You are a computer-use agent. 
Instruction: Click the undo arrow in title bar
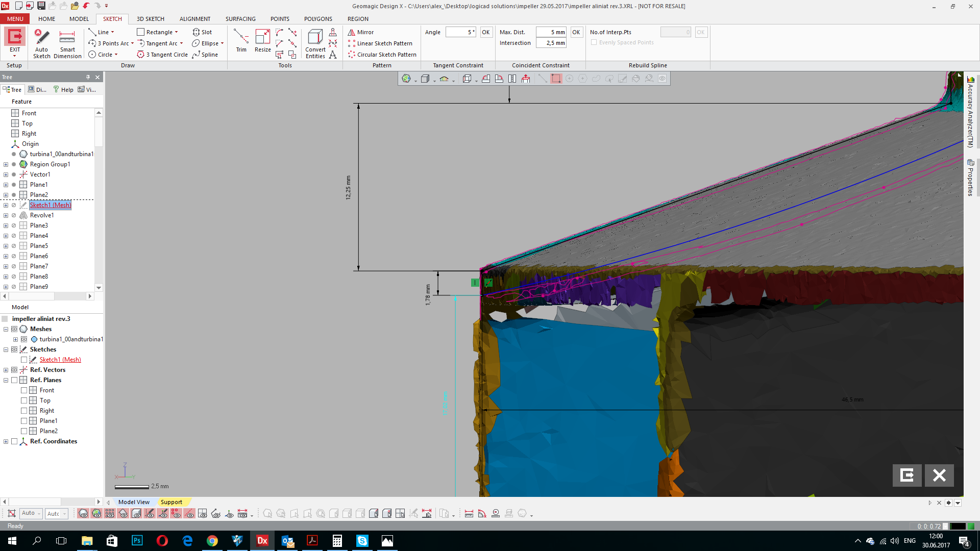(86, 6)
